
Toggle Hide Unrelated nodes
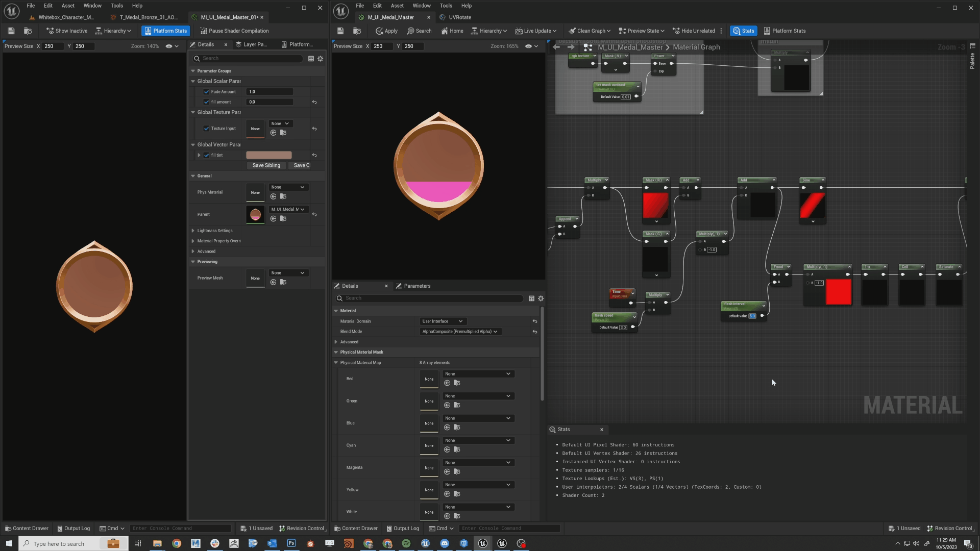pos(694,31)
